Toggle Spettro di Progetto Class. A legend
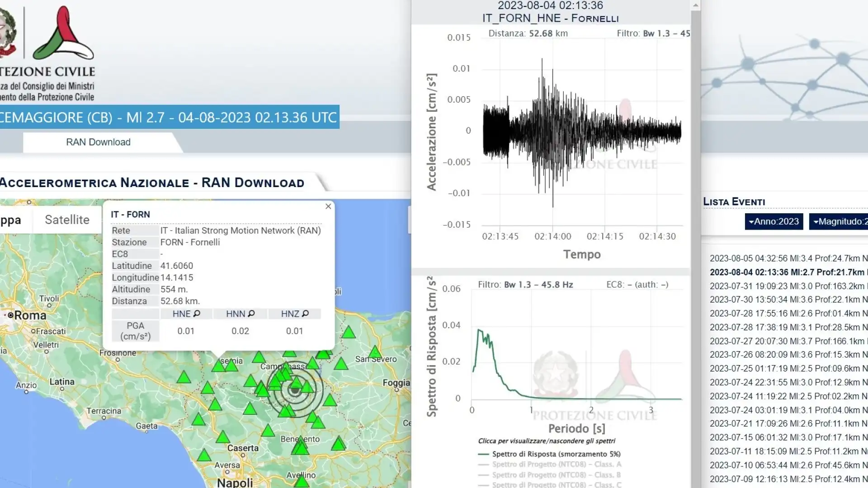Screen dimensions: 868x488 (x=550, y=465)
